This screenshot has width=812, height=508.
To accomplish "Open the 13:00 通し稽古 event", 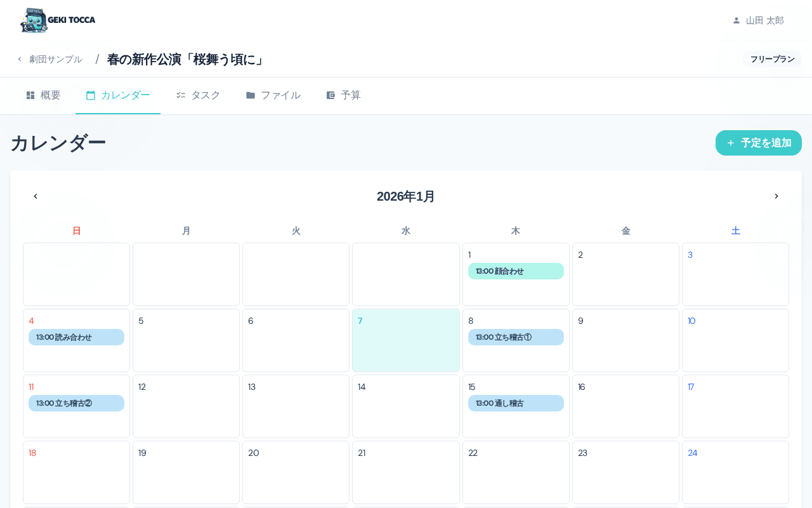I will (516, 403).
